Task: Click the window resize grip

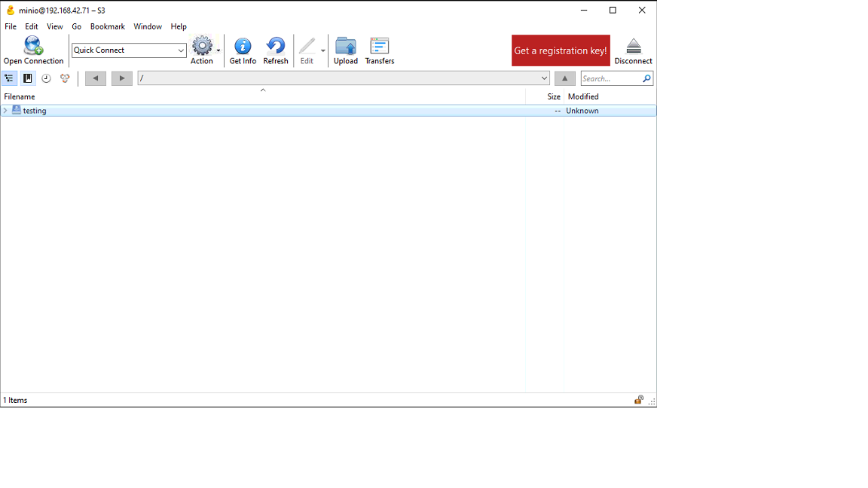Action: pyautogui.click(x=652, y=402)
